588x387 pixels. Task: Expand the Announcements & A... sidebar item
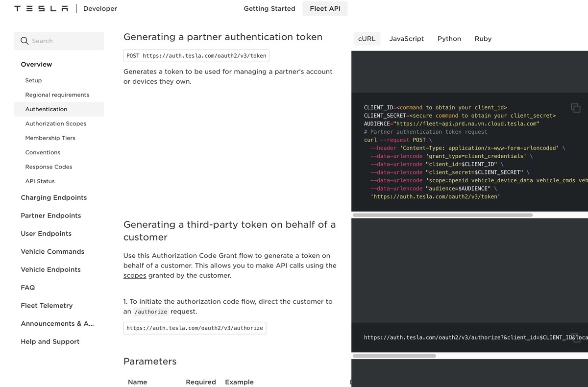pyautogui.click(x=57, y=323)
